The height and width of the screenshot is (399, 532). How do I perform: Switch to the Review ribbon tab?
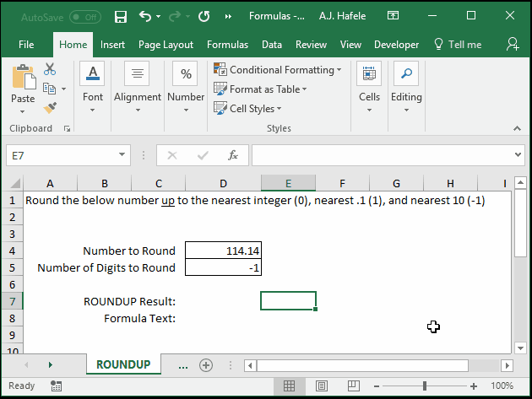pyautogui.click(x=311, y=45)
